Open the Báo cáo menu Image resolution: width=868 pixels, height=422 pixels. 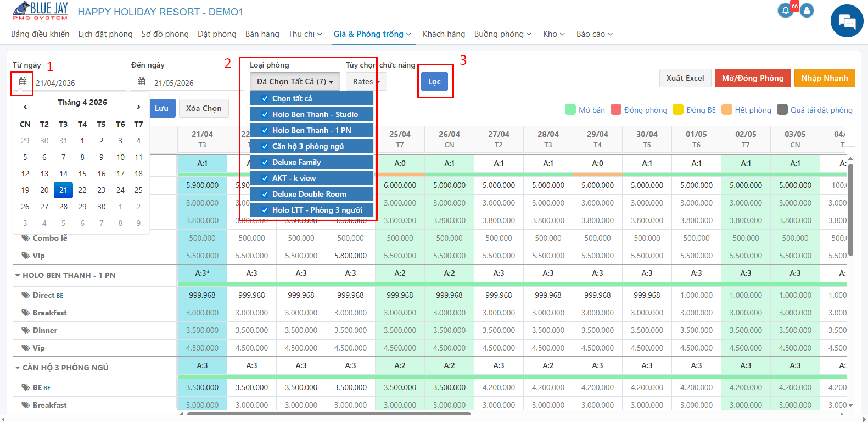point(594,34)
